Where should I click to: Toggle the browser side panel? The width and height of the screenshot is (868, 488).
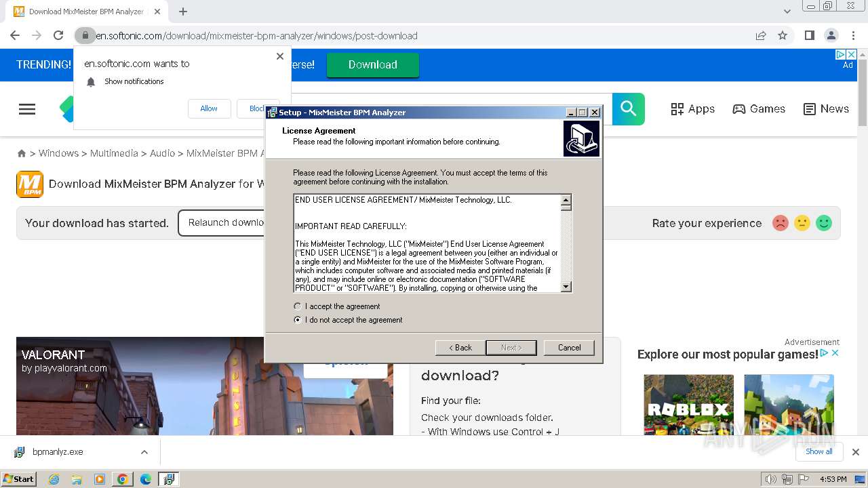809,35
